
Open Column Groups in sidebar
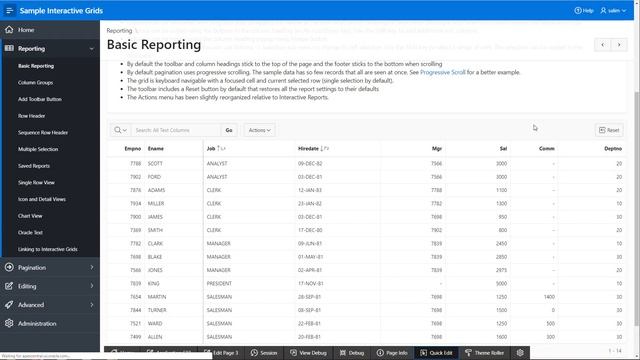[x=36, y=82]
